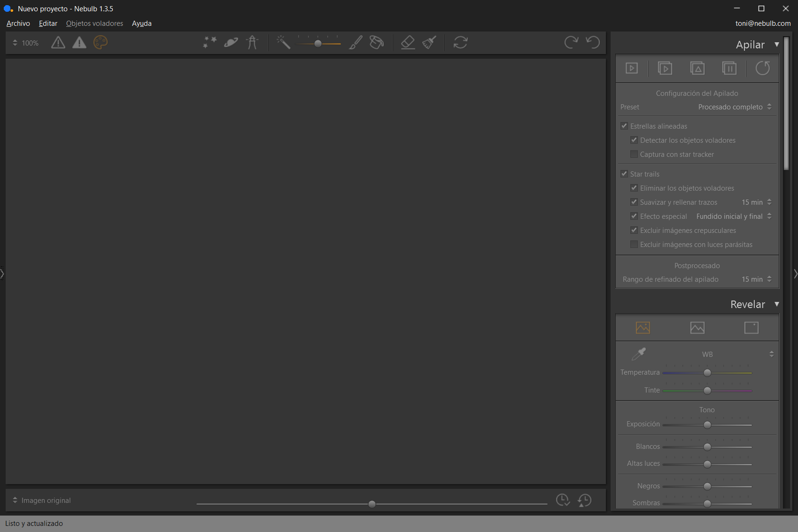Select the magic wand tool
The image size is (798, 532).
pyautogui.click(x=283, y=42)
